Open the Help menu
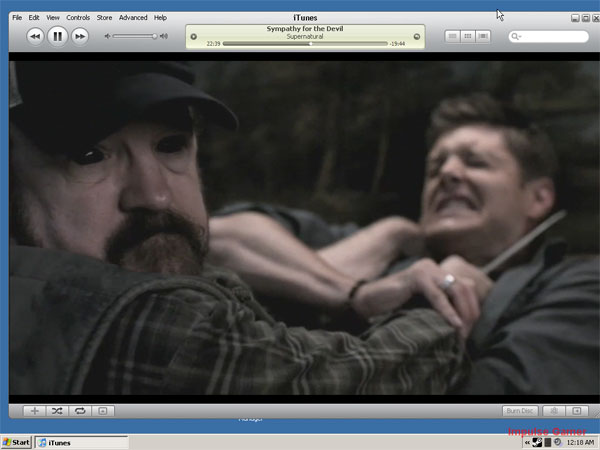The height and width of the screenshot is (450, 600). pos(160,18)
